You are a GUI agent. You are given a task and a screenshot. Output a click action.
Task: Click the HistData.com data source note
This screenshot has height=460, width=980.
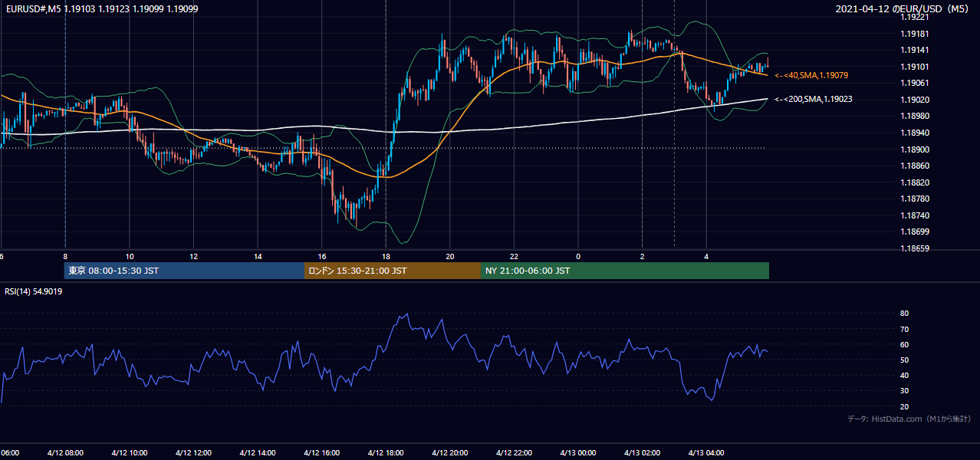click(909, 419)
